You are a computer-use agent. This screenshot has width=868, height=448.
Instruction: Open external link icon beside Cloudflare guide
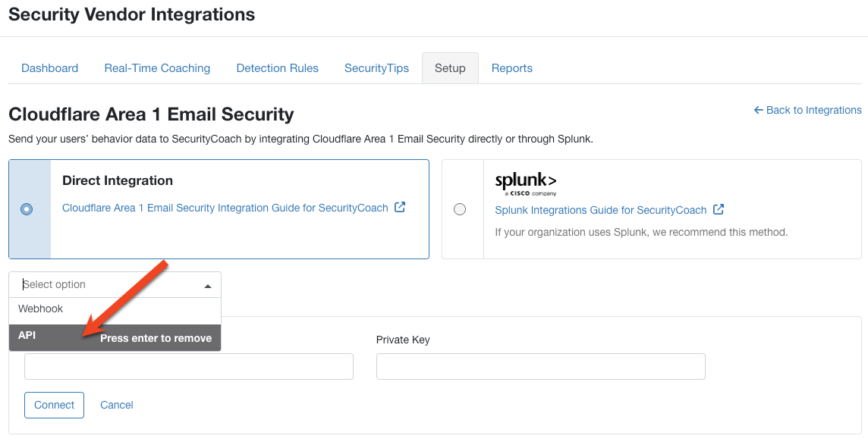tap(400, 207)
